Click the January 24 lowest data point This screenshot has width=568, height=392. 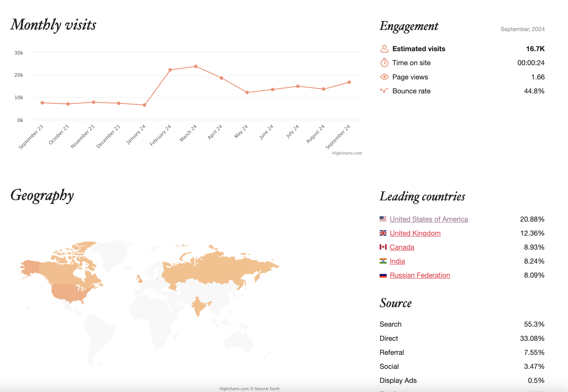[x=144, y=105]
